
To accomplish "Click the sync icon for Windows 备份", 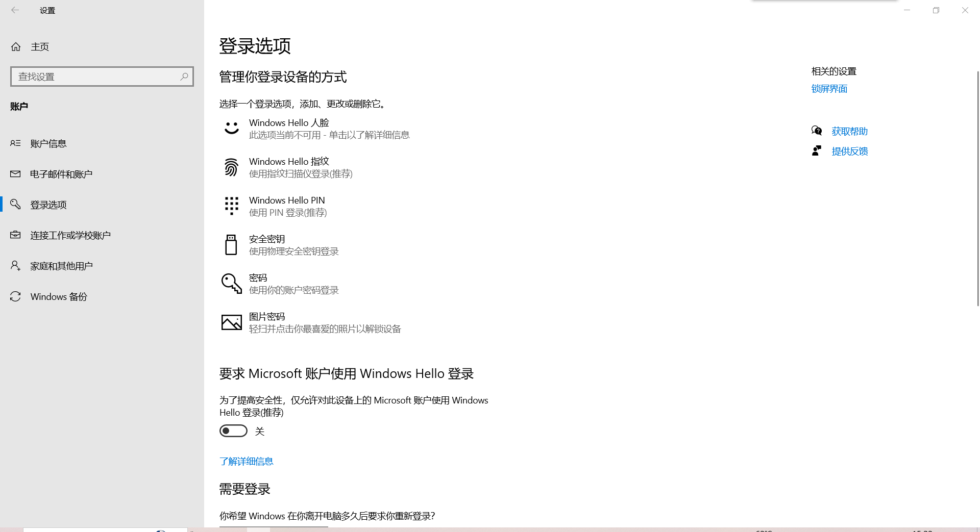I will pos(15,296).
